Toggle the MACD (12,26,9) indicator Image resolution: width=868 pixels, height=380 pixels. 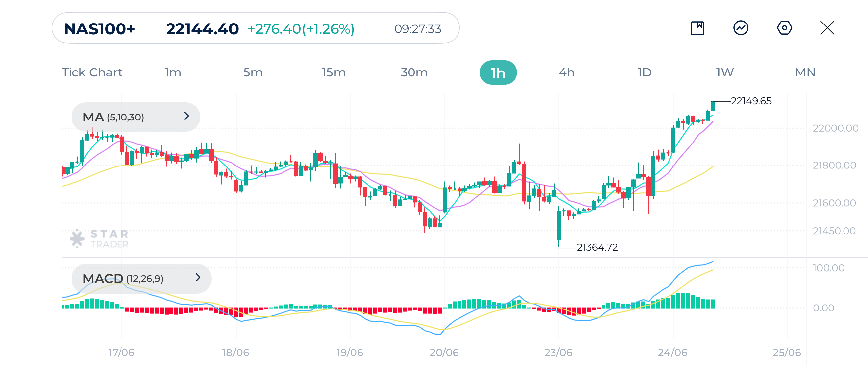pos(122,278)
